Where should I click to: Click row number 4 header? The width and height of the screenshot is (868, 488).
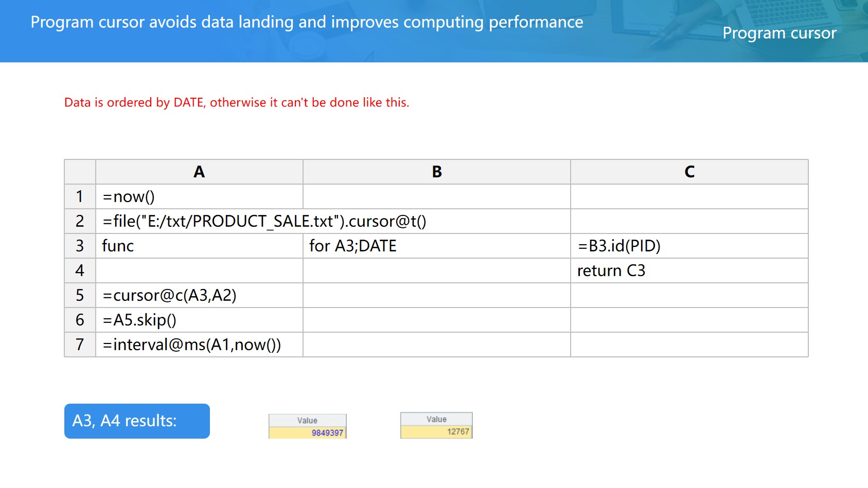tap(80, 271)
